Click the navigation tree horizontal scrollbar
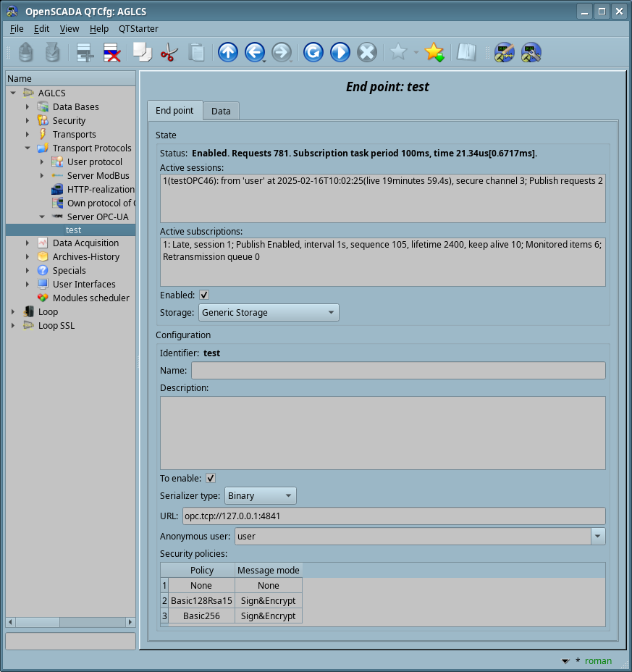 point(70,622)
